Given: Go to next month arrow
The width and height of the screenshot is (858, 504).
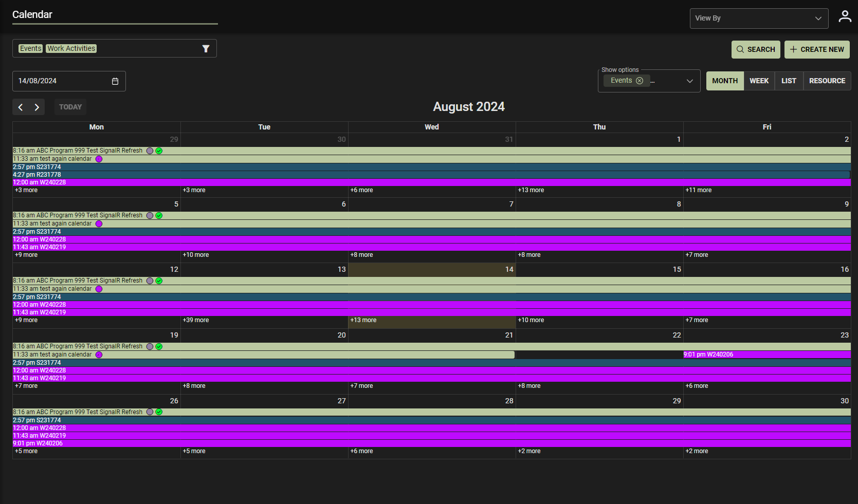Looking at the screenshot, I should coord(36,107).
